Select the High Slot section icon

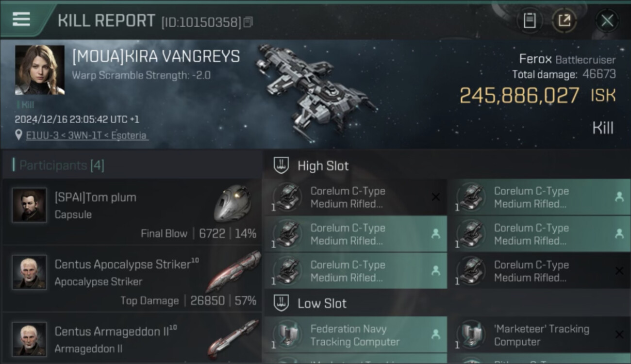point(282,165)
